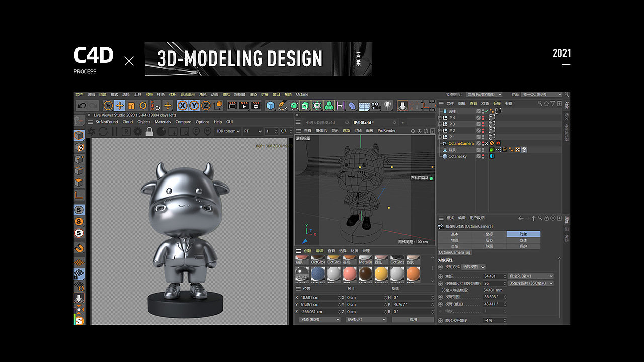Viewport: 644px width, 362px height.
Task: Activate the Scale tool
Action: [131, 106]
